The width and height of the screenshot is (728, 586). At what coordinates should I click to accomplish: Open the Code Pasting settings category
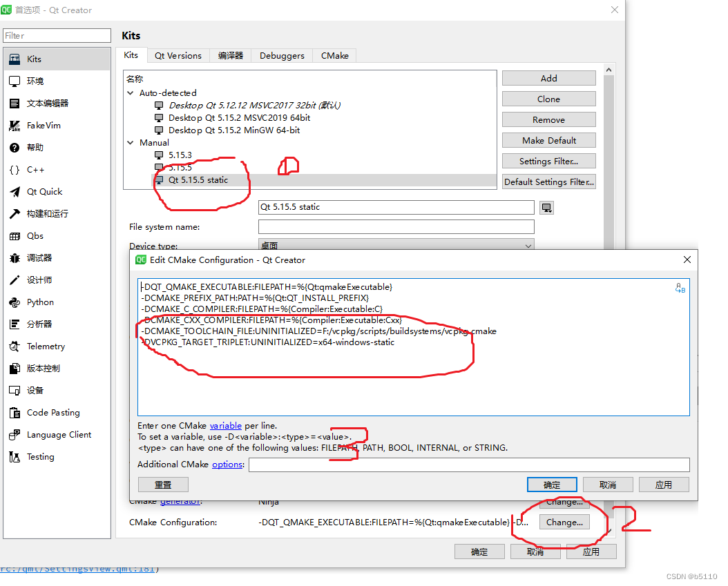57,413
